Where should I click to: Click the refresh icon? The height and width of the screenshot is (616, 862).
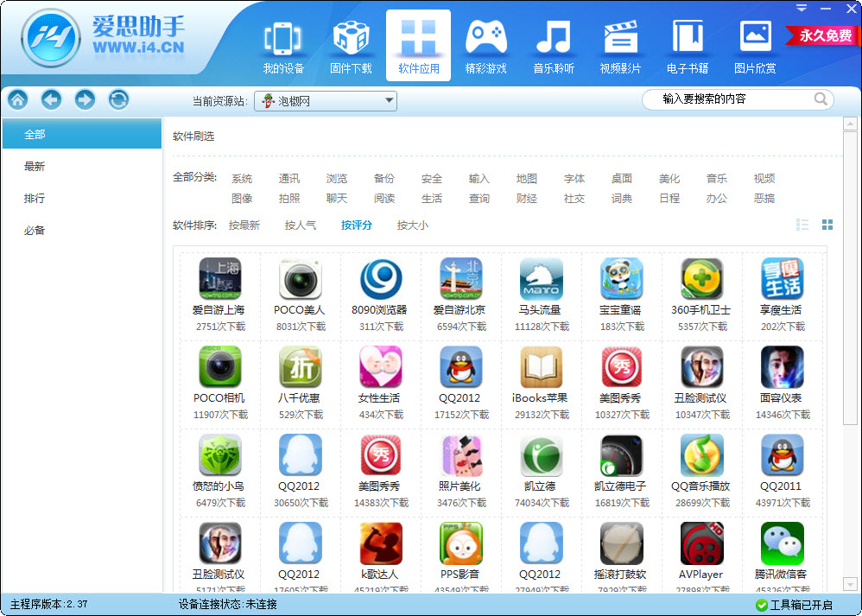tap(118, 99)
